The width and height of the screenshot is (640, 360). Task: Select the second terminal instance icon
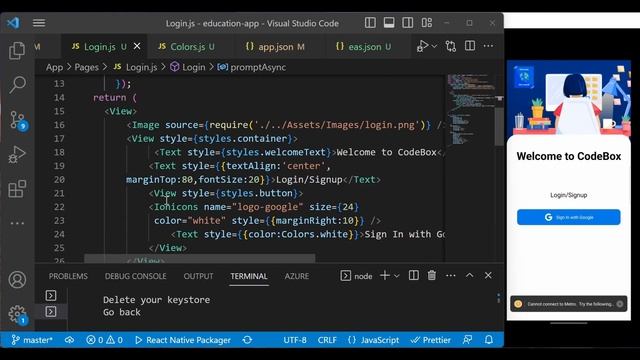click(x=51, y=312)
